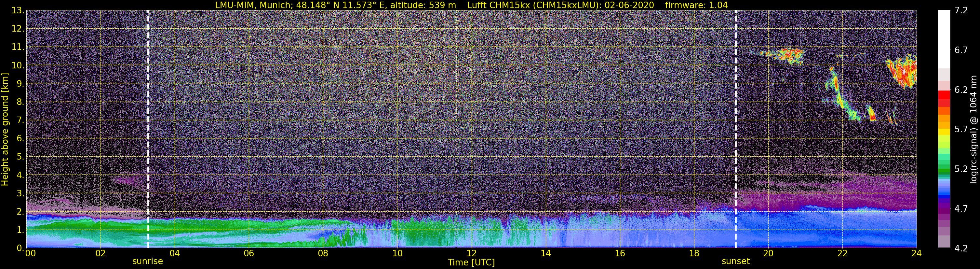Click the time axis tick '16'
Screen dimensions: 980x269
pyautogui.click(x=620, y=253)
